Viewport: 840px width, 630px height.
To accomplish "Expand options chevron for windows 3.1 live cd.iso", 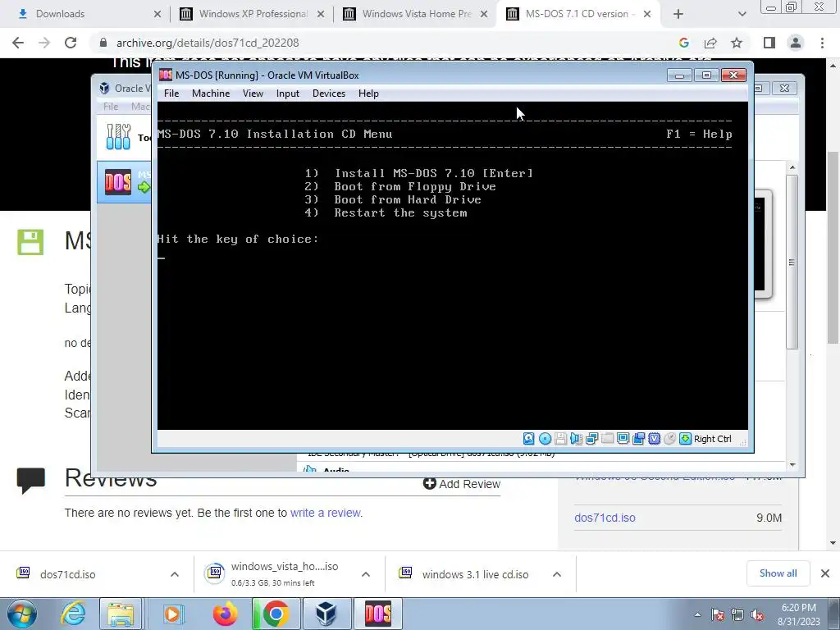I will [557, 574].
